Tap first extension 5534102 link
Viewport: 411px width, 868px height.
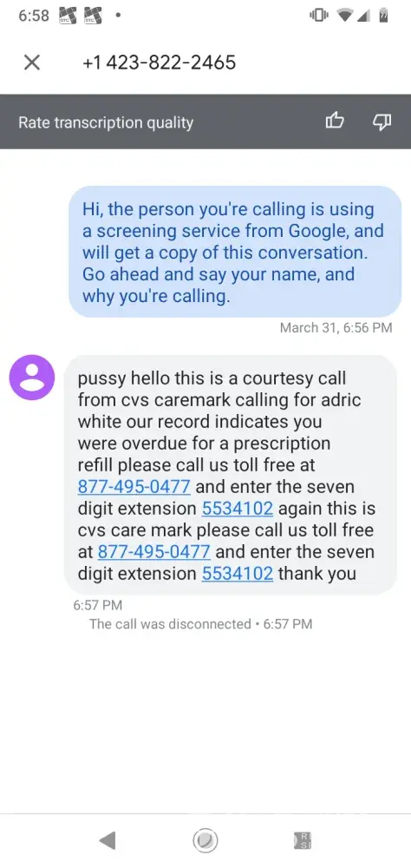click(x=238, y=508)
